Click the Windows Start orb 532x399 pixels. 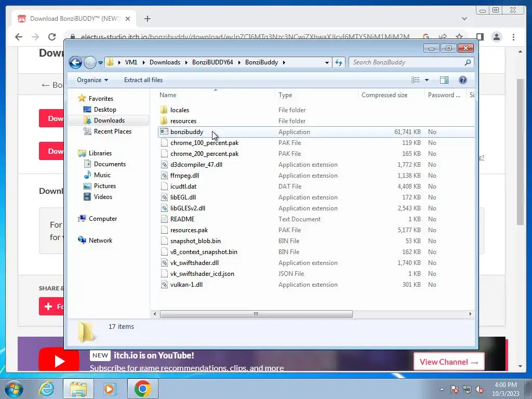[14, 389]
